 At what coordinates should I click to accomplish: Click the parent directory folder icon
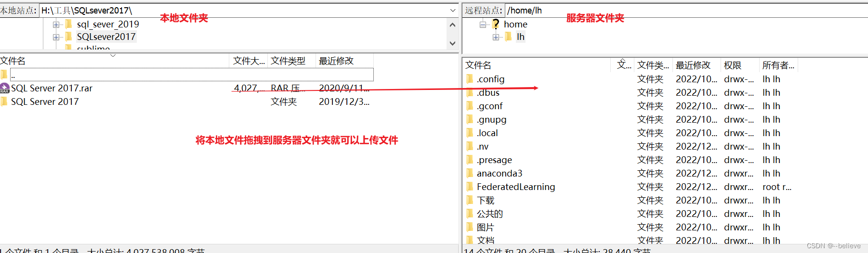pos(4,75)
